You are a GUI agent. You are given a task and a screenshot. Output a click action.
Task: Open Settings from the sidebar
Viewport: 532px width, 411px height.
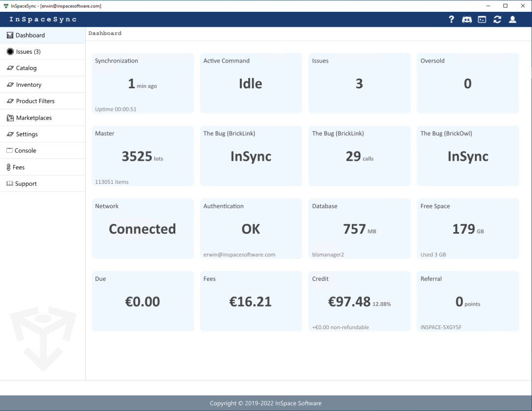27,134
